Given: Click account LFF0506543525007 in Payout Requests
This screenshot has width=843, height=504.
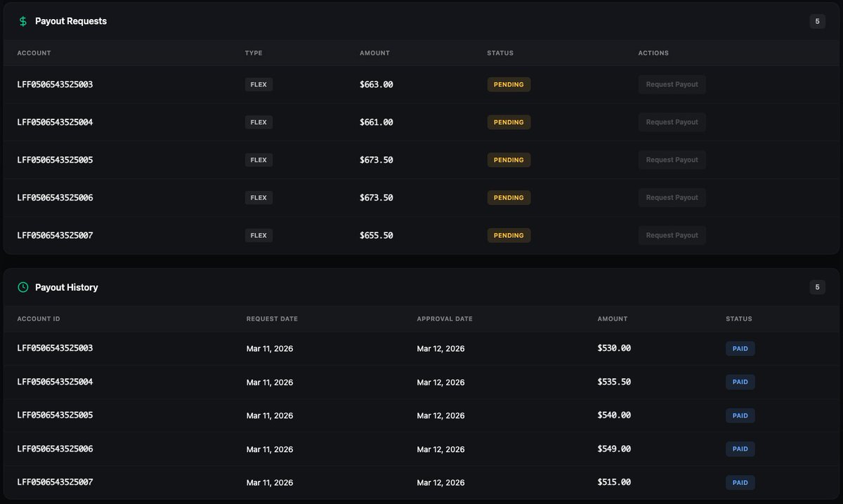Looking at the screenshot, I should pos(55,236).
